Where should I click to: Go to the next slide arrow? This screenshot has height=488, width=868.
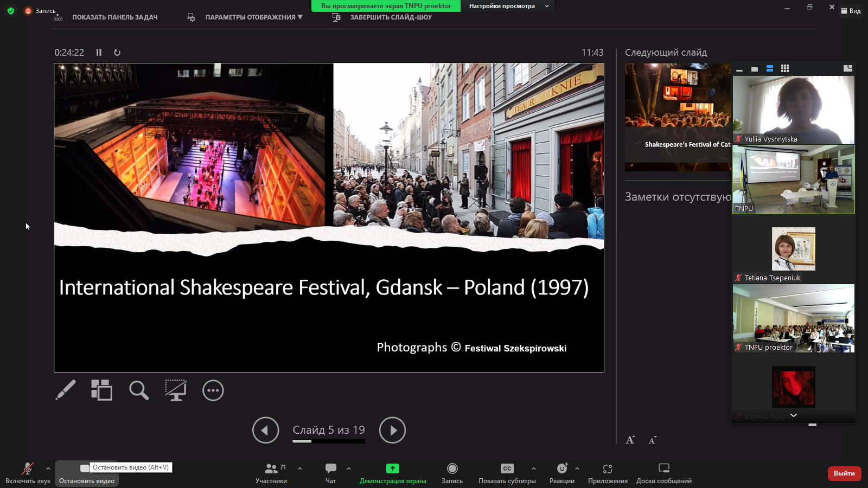[392, 430]
